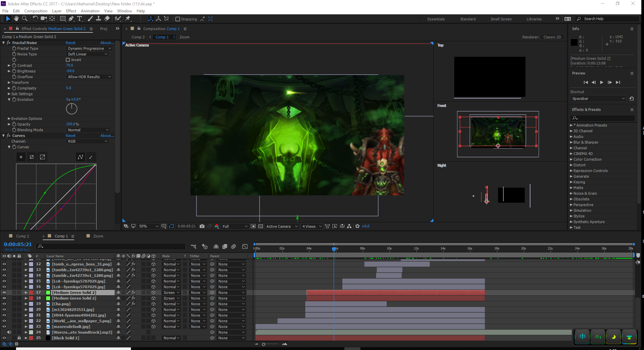
Task: Click the green label swatch on layer 17
Action: pos(48,293)
